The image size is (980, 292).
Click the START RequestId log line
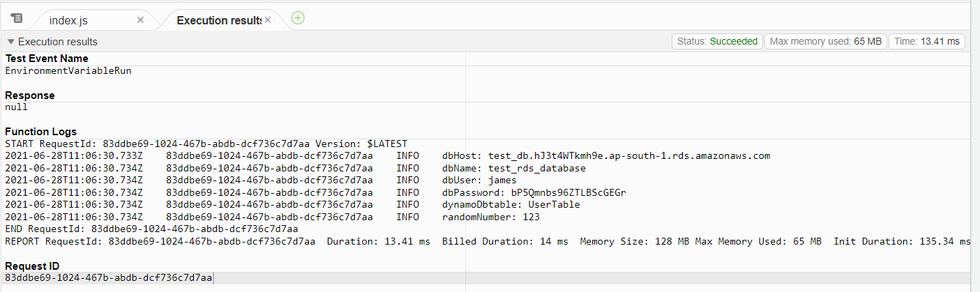(x=206, y=144)
